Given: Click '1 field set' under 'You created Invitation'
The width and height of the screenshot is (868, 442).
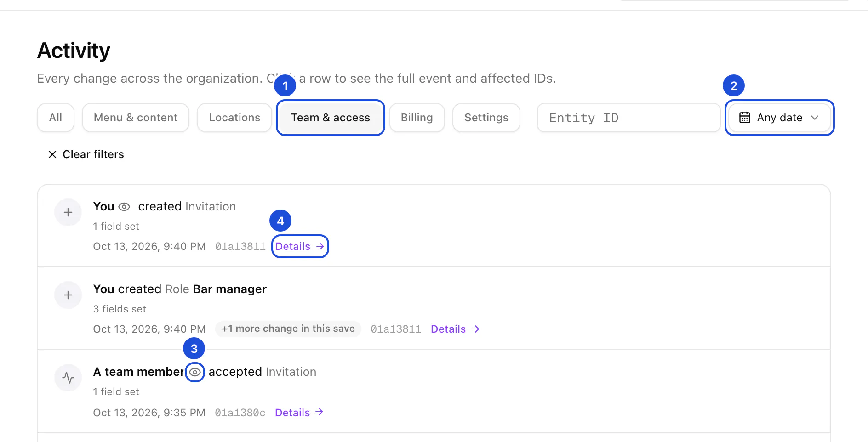Looking at the screenshot, I should click(x=116, y=227).
